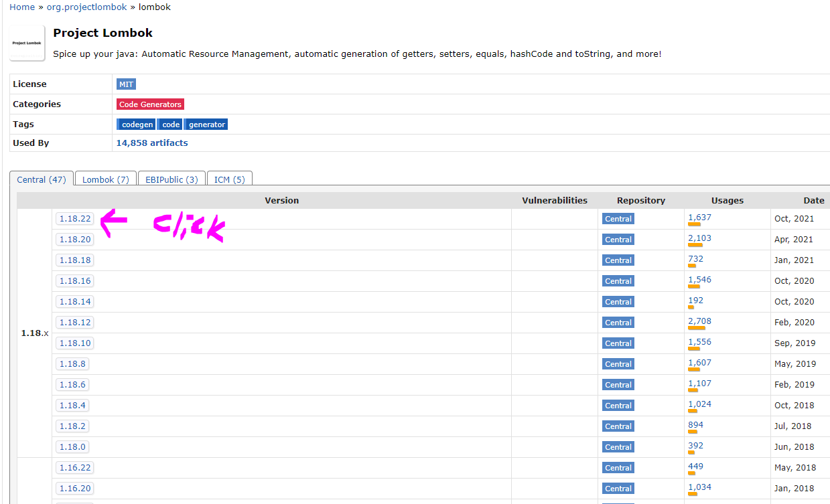
Task: Click Central badge in 1.18.22 row
Action: tap(618, 219)
